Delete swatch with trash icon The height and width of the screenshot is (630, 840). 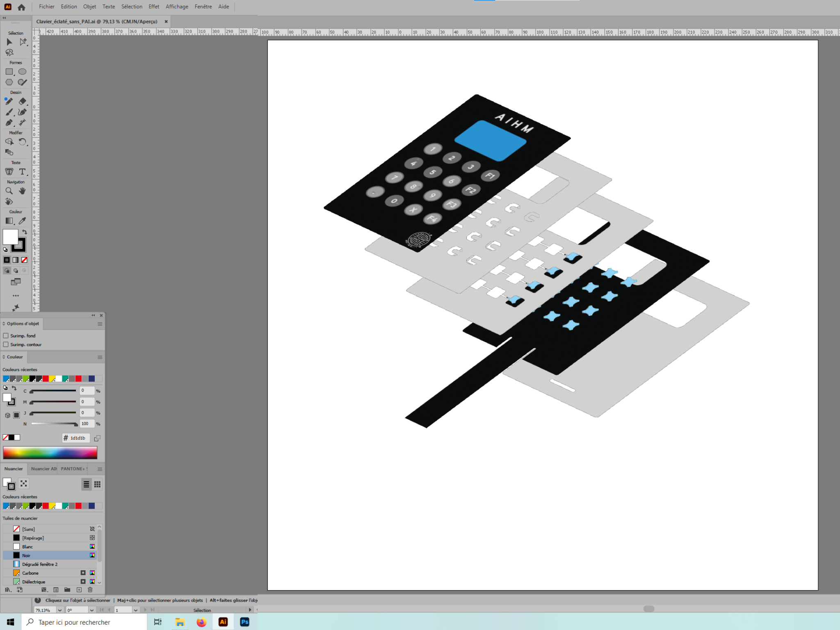[90, 590]
